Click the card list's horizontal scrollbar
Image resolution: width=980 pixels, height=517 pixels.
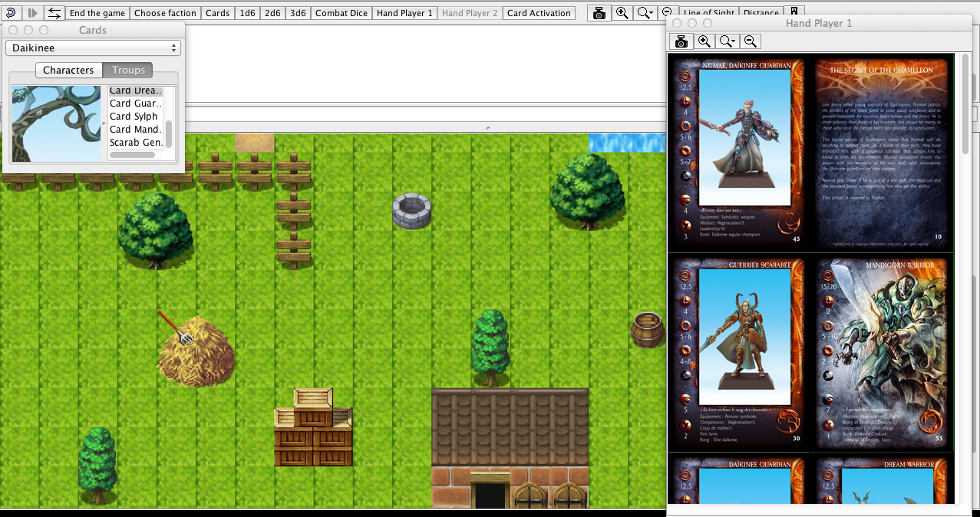point(132,155)
